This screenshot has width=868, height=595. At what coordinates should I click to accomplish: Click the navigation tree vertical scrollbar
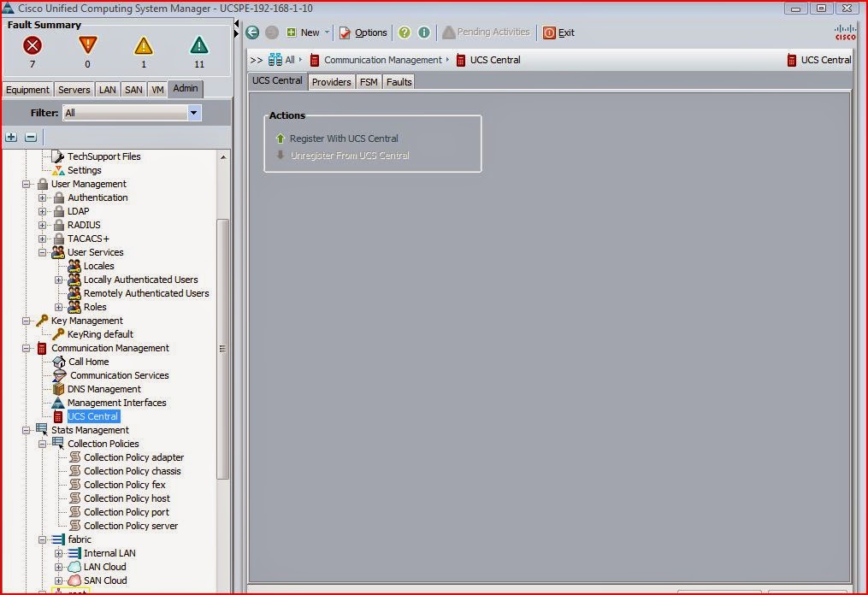point(222,349)
